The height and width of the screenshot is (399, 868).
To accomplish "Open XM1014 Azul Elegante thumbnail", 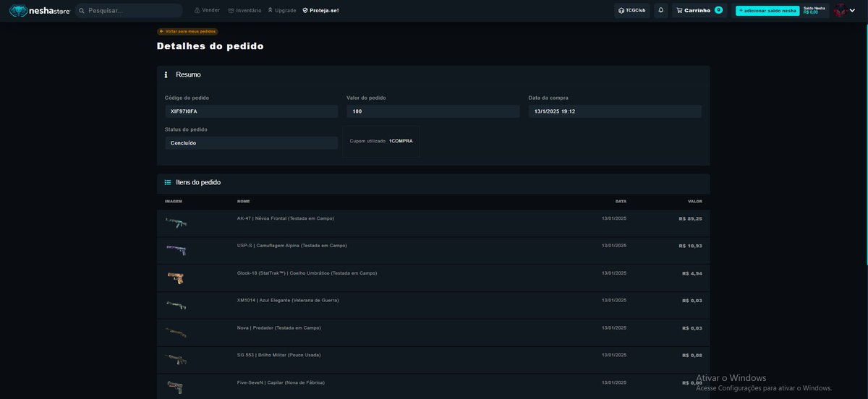I will click(176, 305).
